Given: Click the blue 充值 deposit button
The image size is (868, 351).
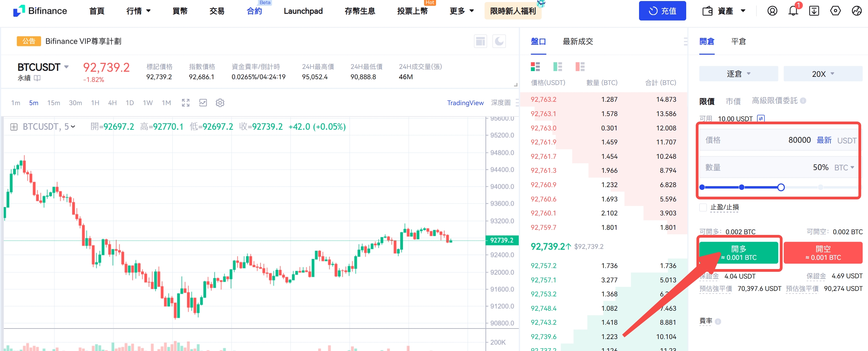Looking at the screenshot, I should [x=662, y=11].
